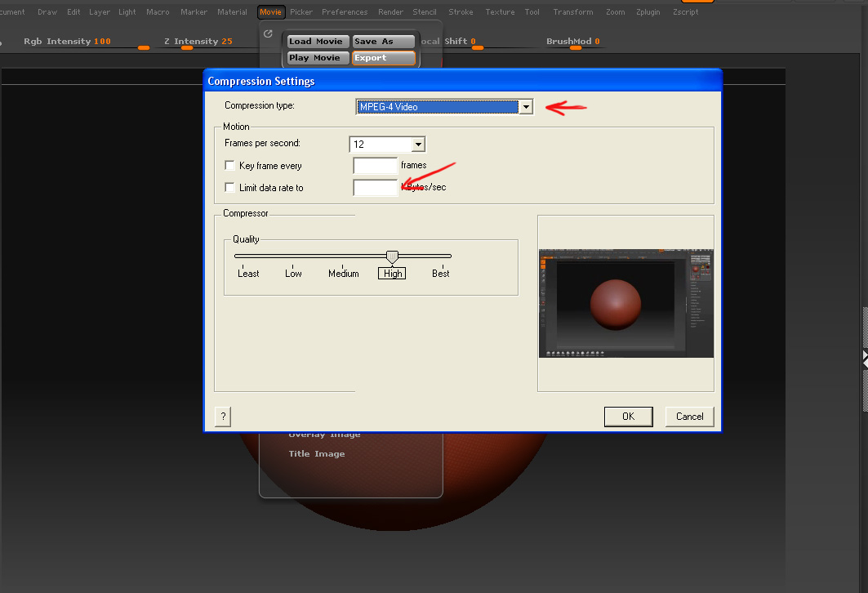This screenshot has width=868, height=593.
Task: Click the Play Movie button
Action: point(318,57)
